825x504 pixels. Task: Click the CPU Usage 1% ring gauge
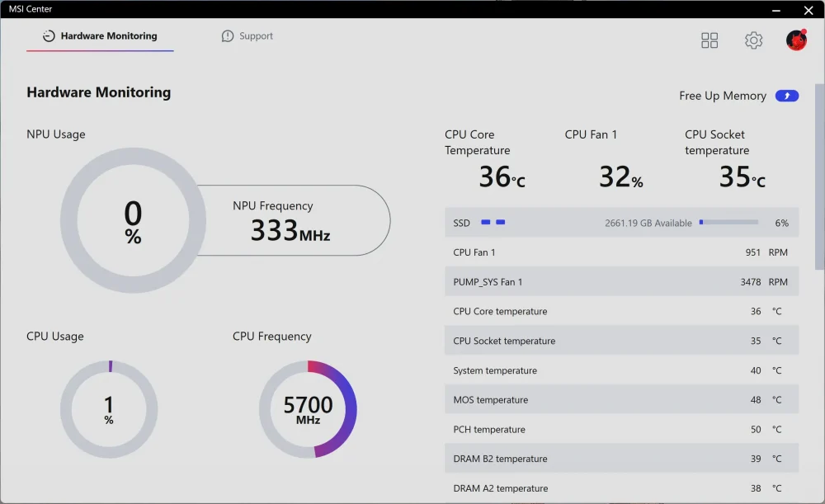point(109,409)
